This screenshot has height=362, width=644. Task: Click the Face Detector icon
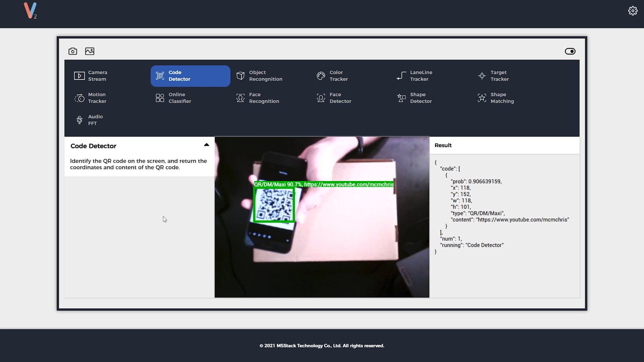pos(321,98)
